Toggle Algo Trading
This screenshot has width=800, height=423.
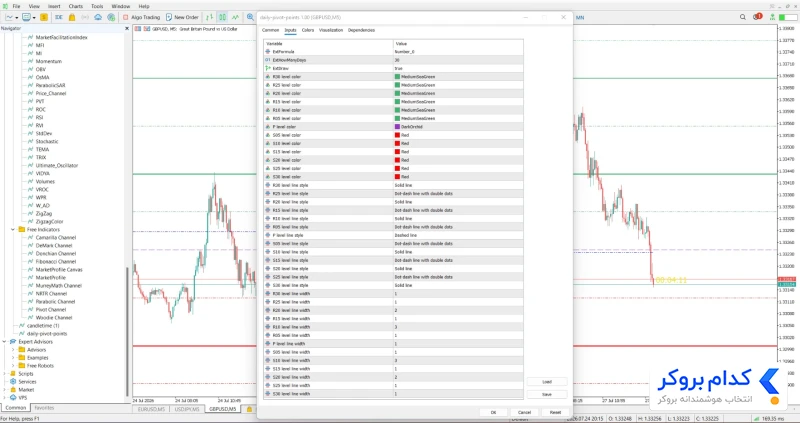click(141, 17)
